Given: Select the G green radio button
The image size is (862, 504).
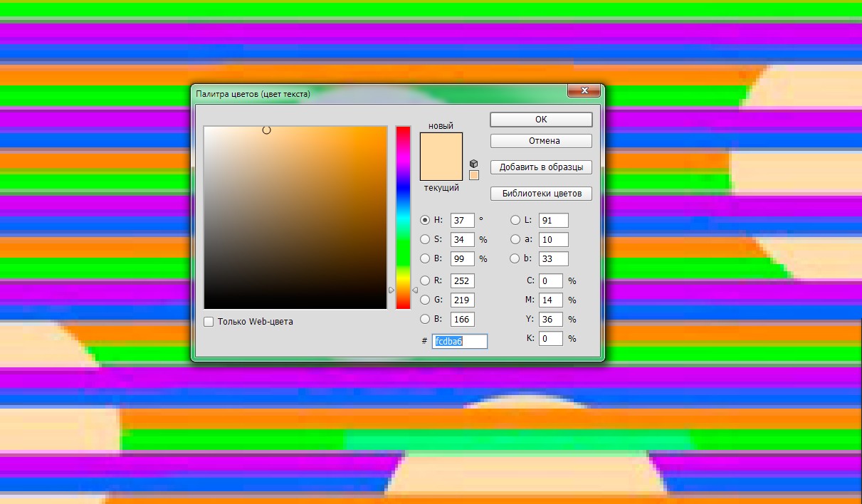Looking at the screenshot, I should point(425,300).
